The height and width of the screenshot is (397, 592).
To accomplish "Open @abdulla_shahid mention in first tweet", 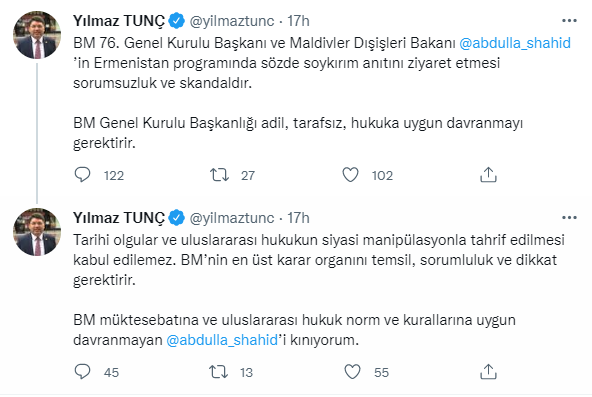I will (x=515, y=43).
